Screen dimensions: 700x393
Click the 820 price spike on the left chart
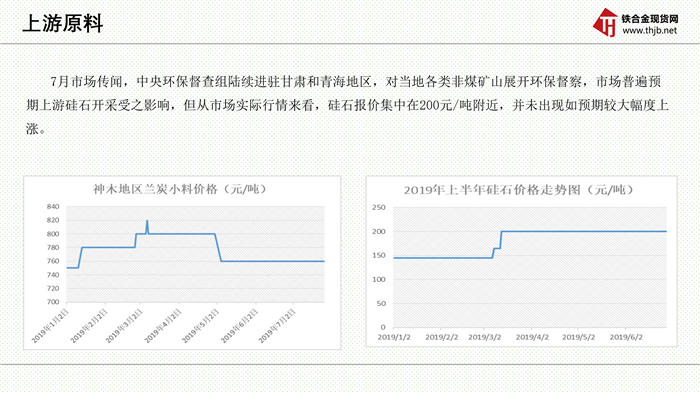(147, 221)
